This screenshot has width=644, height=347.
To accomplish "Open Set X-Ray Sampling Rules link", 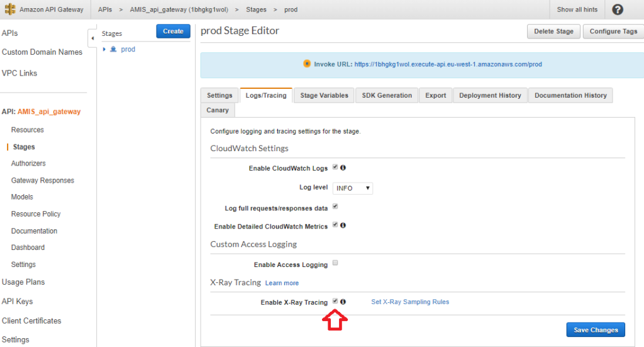I will click(410, 302).
